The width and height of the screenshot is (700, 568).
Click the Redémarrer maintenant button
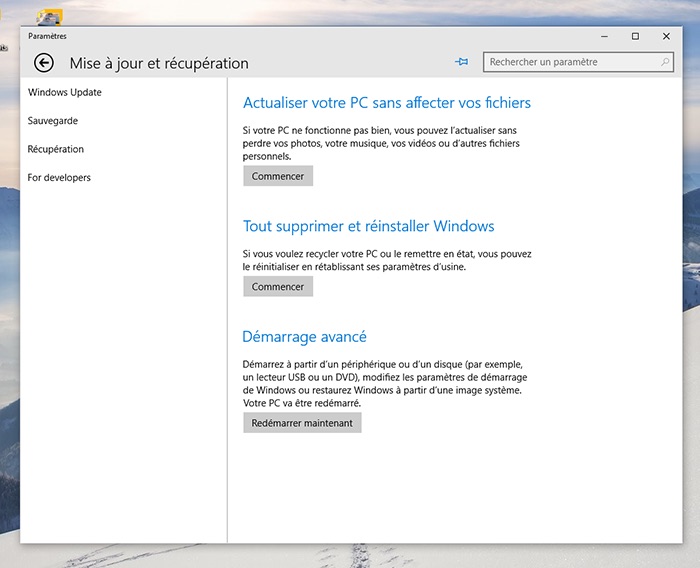[x=302, y=422]
